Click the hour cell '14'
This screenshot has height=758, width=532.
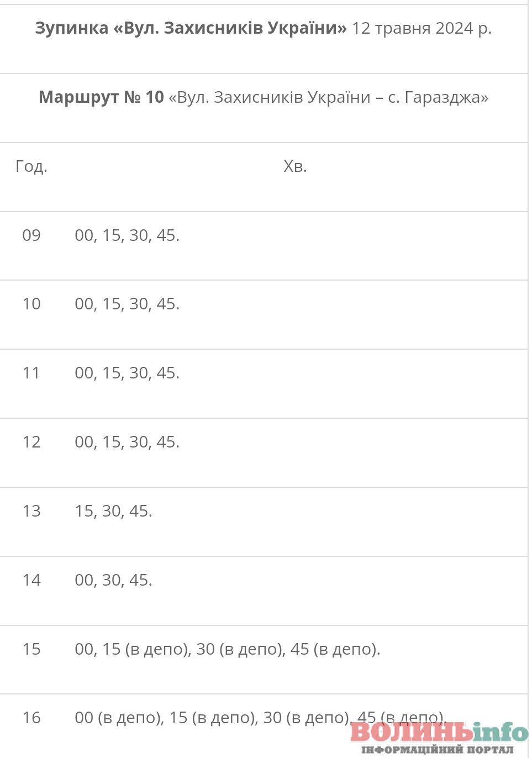click(x=31, y=580)
